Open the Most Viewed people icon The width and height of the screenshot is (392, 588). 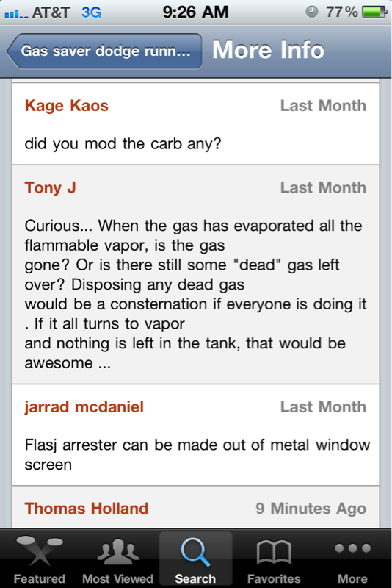[118, 551]
